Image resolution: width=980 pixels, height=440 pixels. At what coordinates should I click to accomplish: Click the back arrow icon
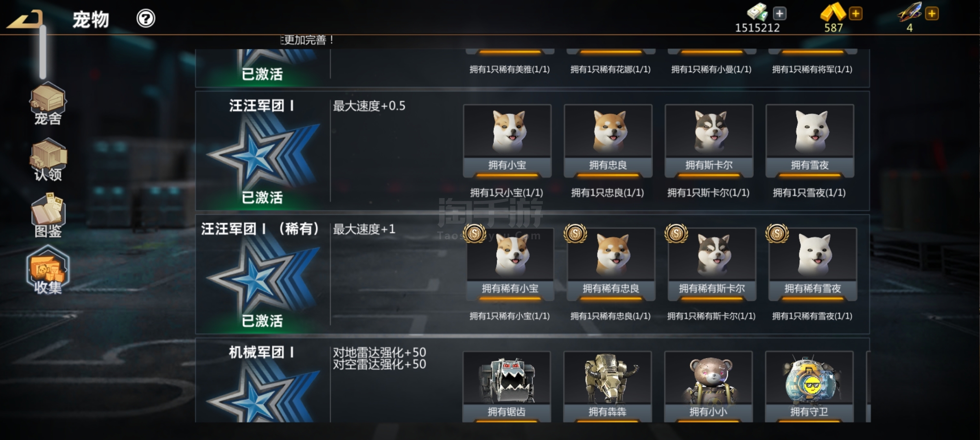coord(24,19)
